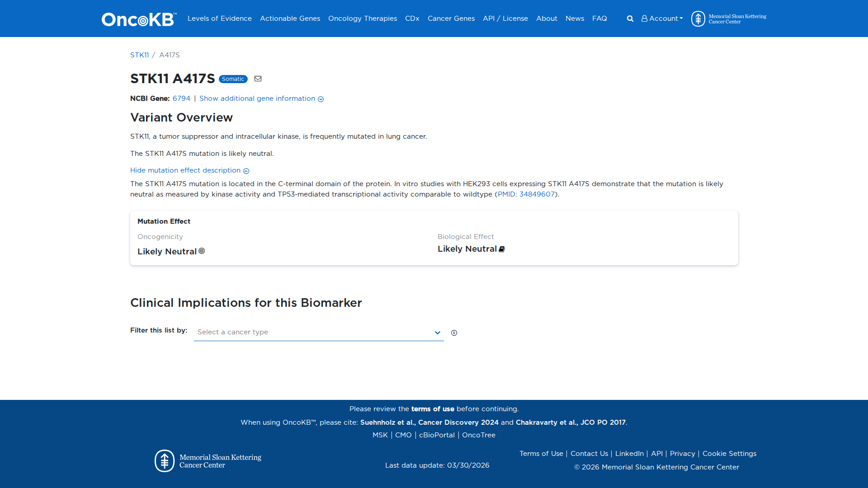Open the Cookie Settings link in footer
The height and width of the screenshot is (488, 868).
click(x=729, y=453)
